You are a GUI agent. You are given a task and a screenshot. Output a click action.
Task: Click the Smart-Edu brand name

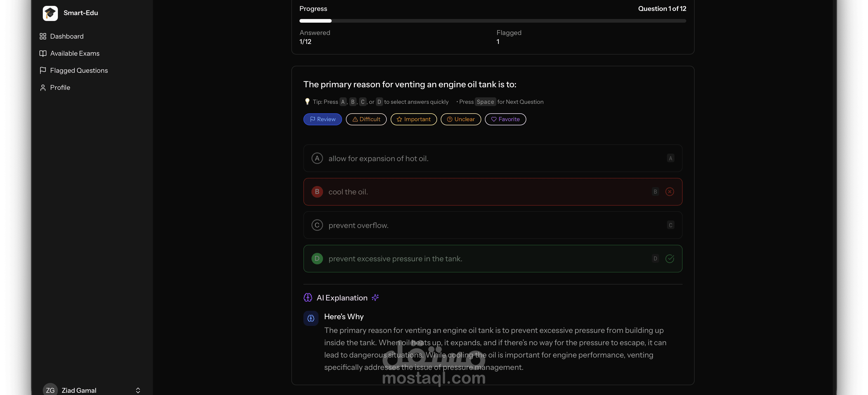point(81,13)
